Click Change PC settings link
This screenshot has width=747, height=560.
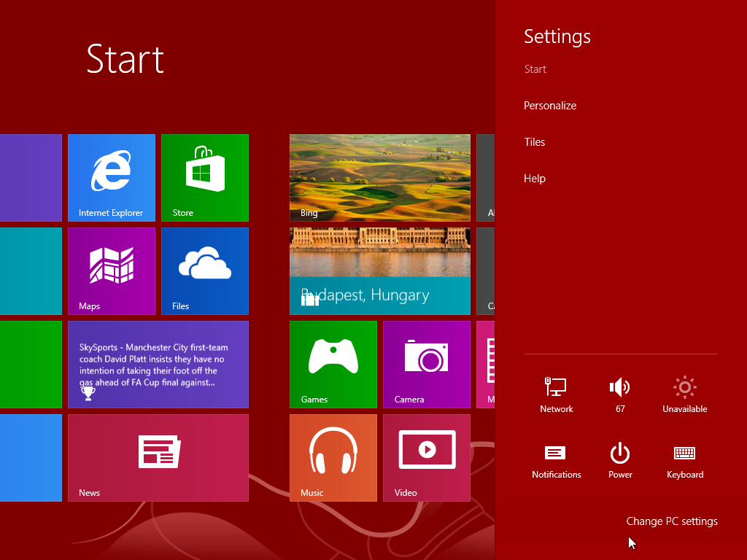pyautogui.click(x=672, y=521)
